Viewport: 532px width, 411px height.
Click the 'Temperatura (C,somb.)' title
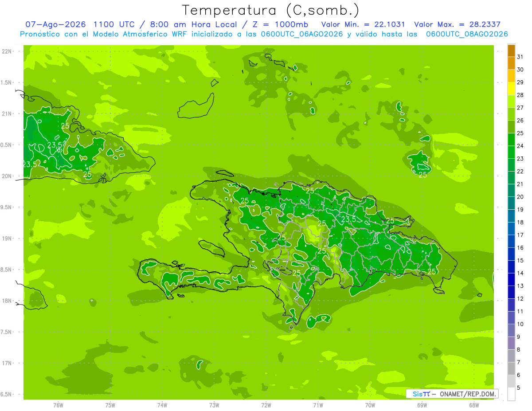click(271, 10)
